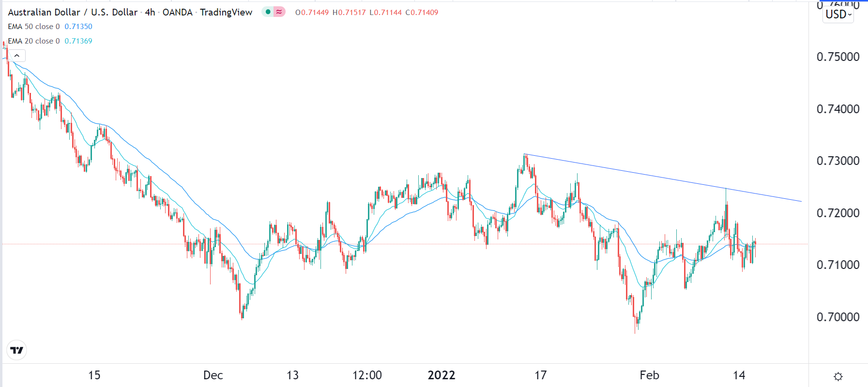Image resolution: width=868 pixels, height=387 pixels.
Task: Open the 4h timeframe selector
Action: point(150,13)
